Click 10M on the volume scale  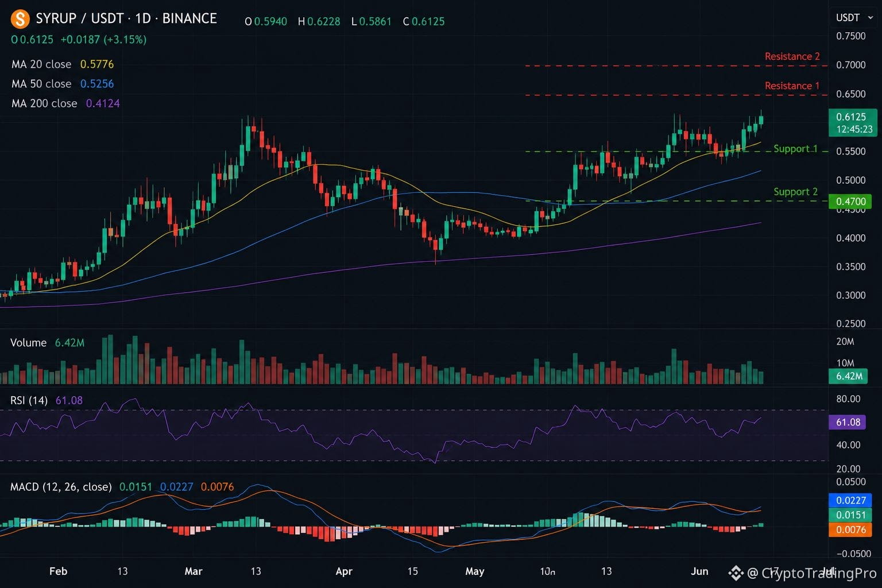coord(845,363)
